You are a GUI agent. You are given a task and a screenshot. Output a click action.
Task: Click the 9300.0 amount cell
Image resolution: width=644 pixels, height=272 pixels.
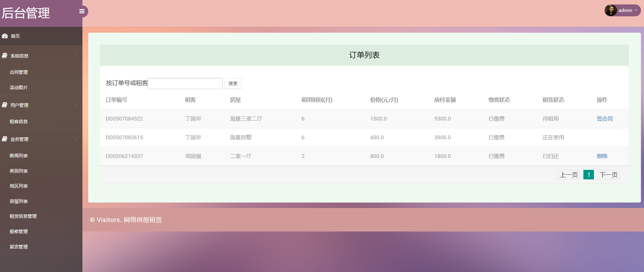coord(442,119)
